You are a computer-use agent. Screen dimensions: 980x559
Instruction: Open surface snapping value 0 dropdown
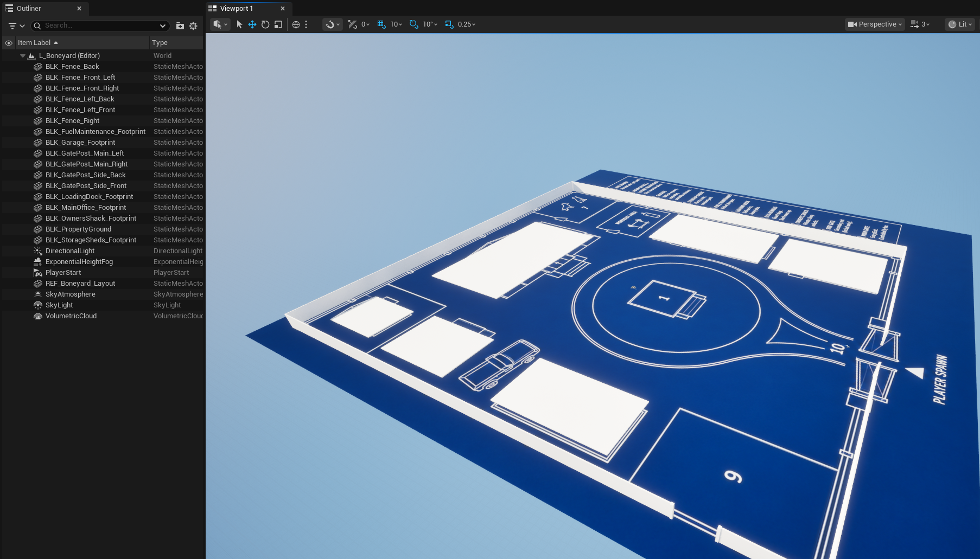click(366, 24)
